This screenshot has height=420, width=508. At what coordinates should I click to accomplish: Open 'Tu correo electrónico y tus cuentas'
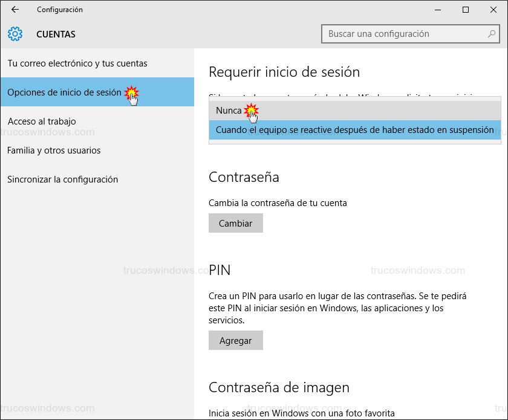click(77, 63)
